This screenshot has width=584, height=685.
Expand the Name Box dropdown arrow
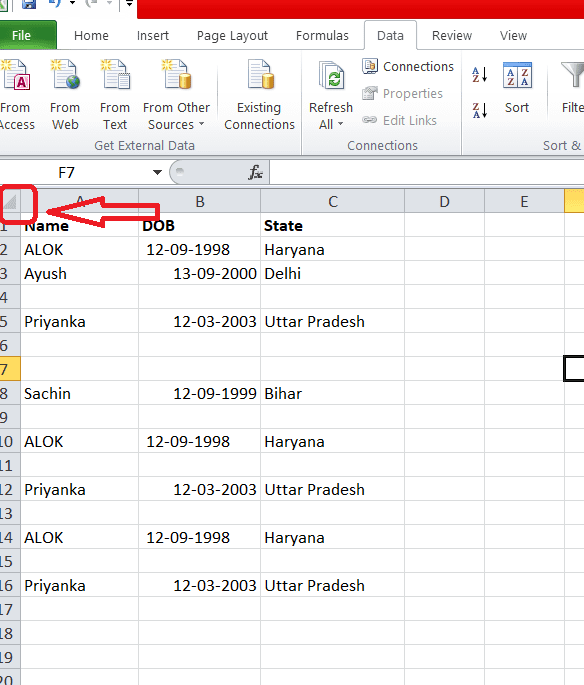pos(157,173)
